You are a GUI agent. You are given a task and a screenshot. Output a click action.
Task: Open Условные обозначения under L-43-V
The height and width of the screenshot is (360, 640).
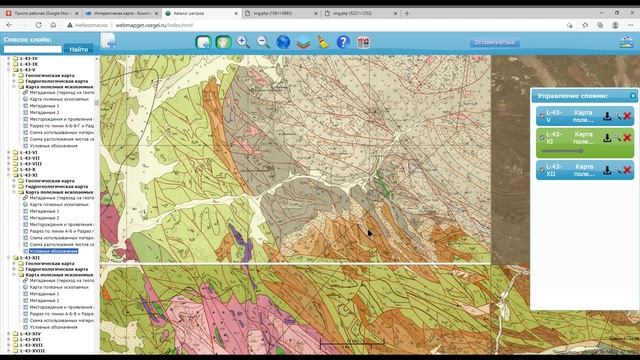click(53, 146)
